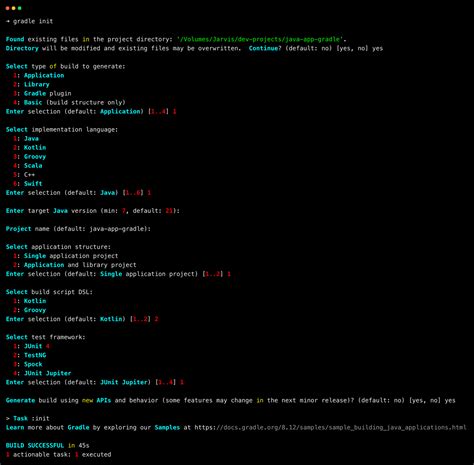Click 'Enter selection (default: Application)' line

[x=91, y=111]
